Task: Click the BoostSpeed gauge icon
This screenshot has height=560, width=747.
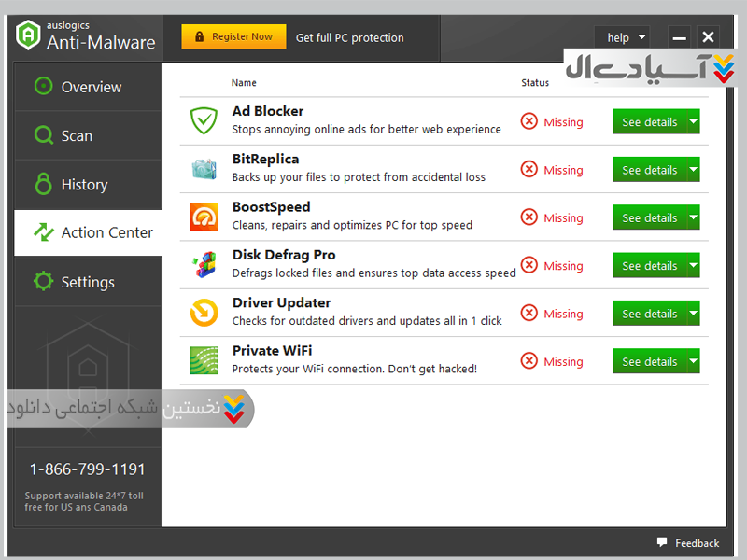Action: 204,217
